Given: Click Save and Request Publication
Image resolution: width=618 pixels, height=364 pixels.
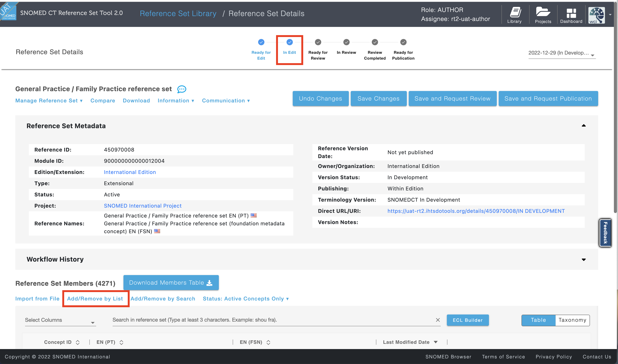Looking at the screenshot, I should (548, 98).
